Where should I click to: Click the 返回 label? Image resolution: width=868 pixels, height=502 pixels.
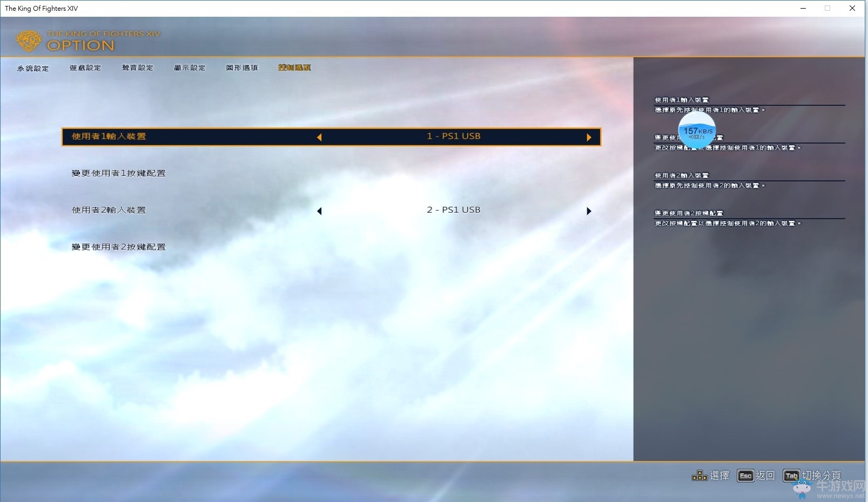[x=765, y=476]
